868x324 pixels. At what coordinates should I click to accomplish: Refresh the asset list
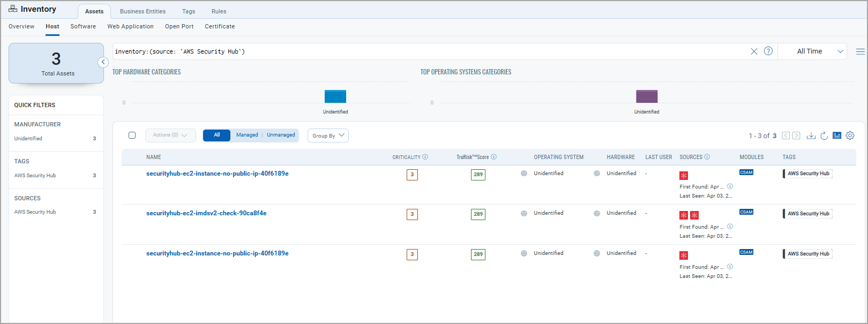point(824,135)
